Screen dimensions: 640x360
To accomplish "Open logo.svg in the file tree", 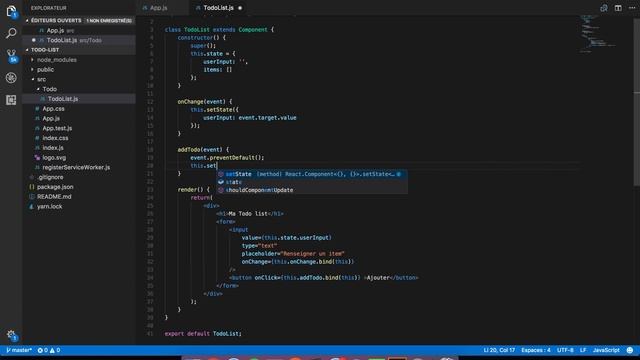I will point(79,158).
